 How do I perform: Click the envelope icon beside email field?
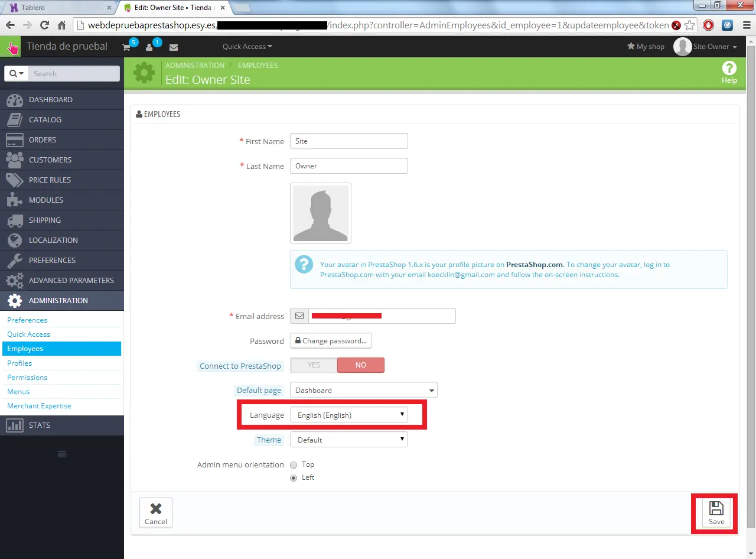[x=299, y=316]
